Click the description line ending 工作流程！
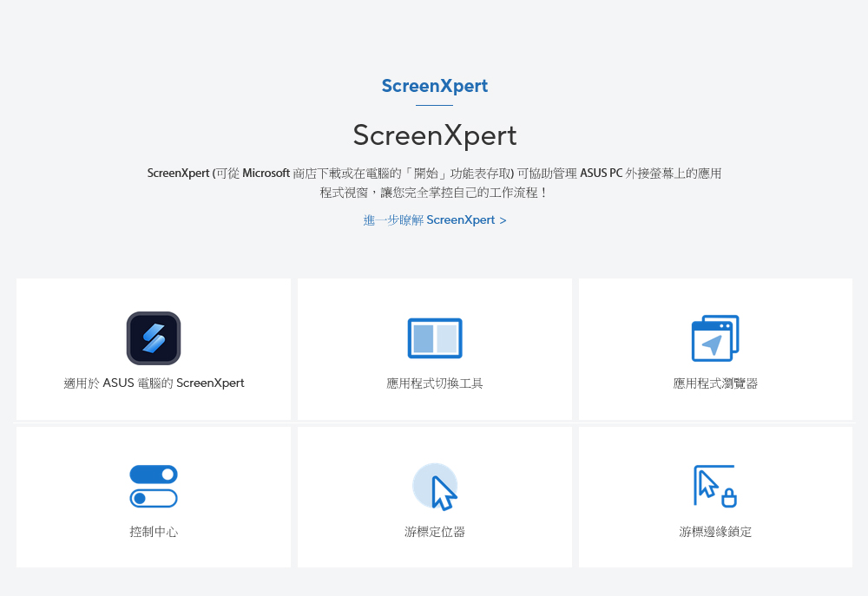Screen dimensions: 868x596 435,193
